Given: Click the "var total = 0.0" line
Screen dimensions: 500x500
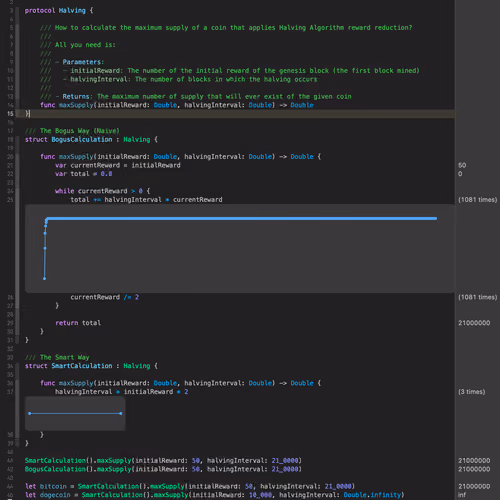Looking at the screenshot, I should 84,174.
